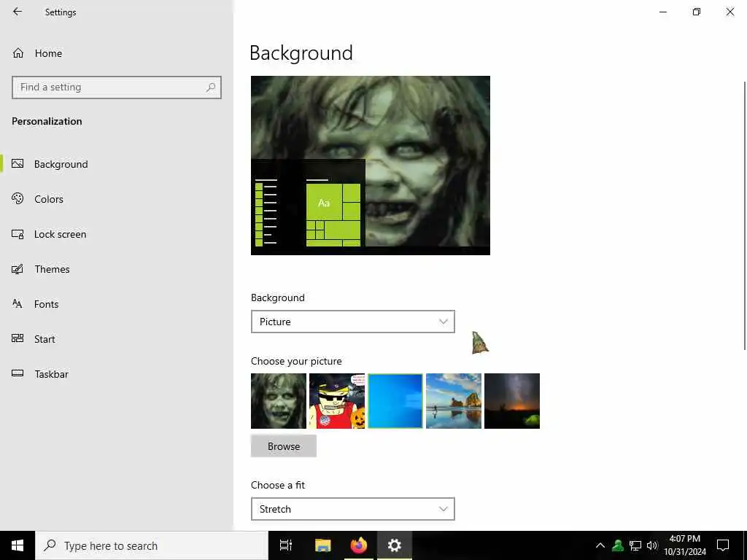747x560 pixels.
Task: Open the network status tray icon
Action: 635,545
